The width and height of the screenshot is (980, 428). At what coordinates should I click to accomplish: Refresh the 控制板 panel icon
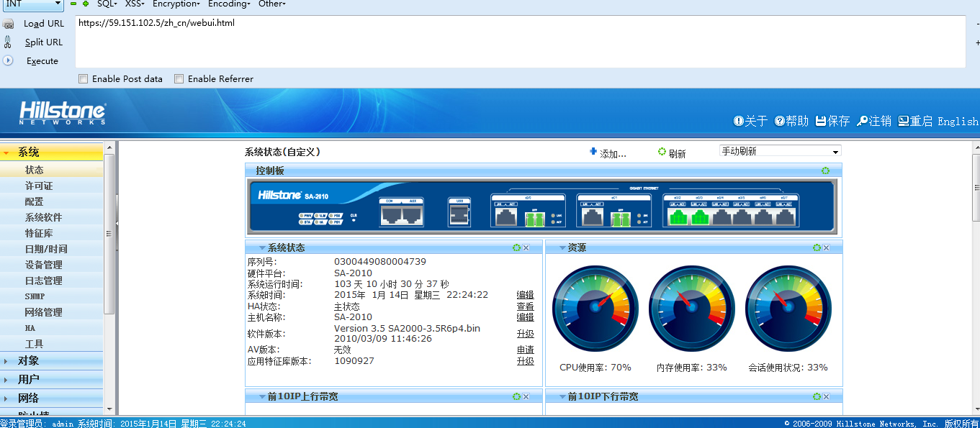click(826, 170)
